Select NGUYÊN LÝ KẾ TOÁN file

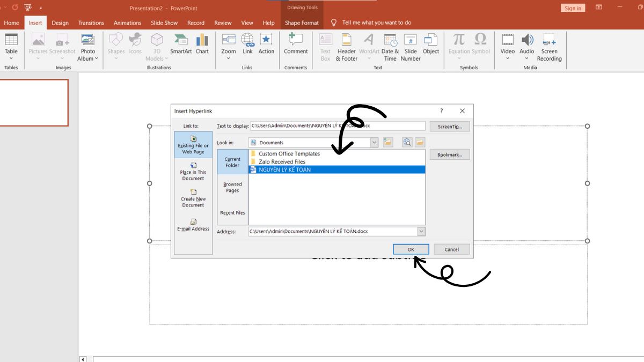[338, 169]
